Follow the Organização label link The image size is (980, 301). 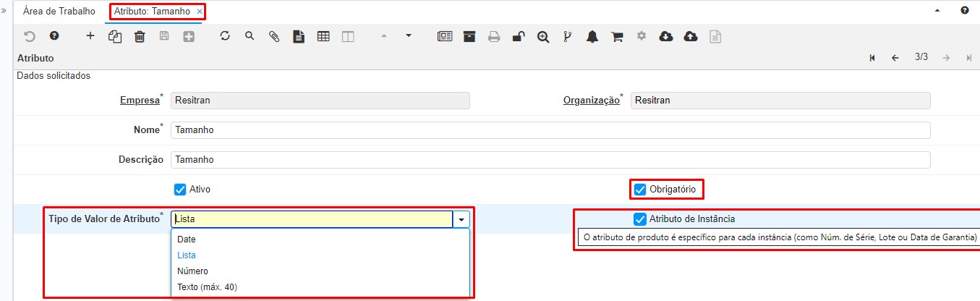coord(591,101)
